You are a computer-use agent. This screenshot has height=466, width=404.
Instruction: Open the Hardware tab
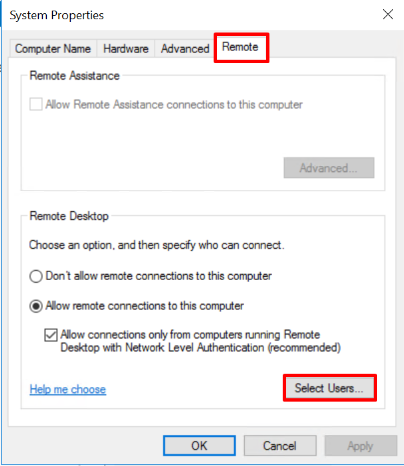126,49
